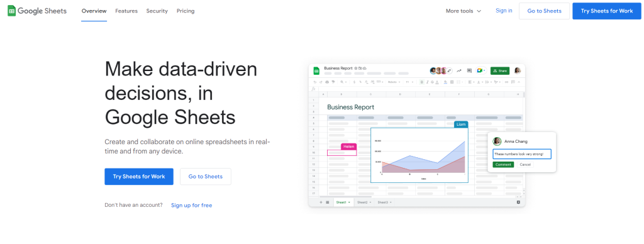Click the Google Sheets logo in the header

(37, 11)
